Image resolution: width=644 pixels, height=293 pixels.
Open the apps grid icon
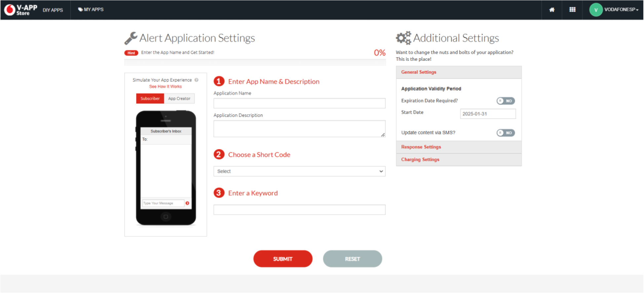point(572,10)
